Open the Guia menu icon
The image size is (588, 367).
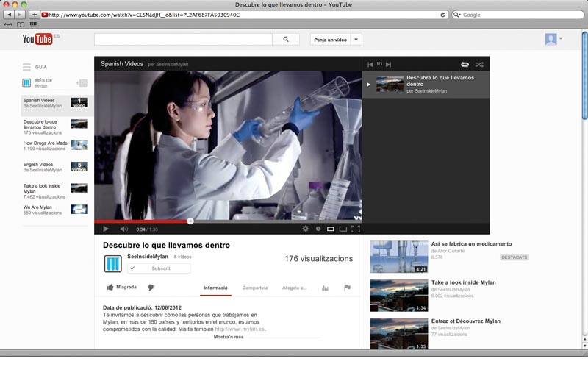click(26, 67)
